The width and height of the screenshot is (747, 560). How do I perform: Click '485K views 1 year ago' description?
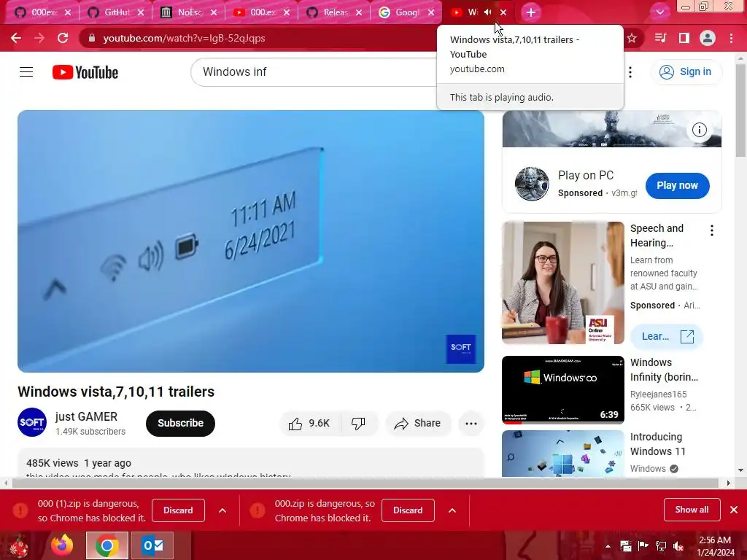coord(79,463)
